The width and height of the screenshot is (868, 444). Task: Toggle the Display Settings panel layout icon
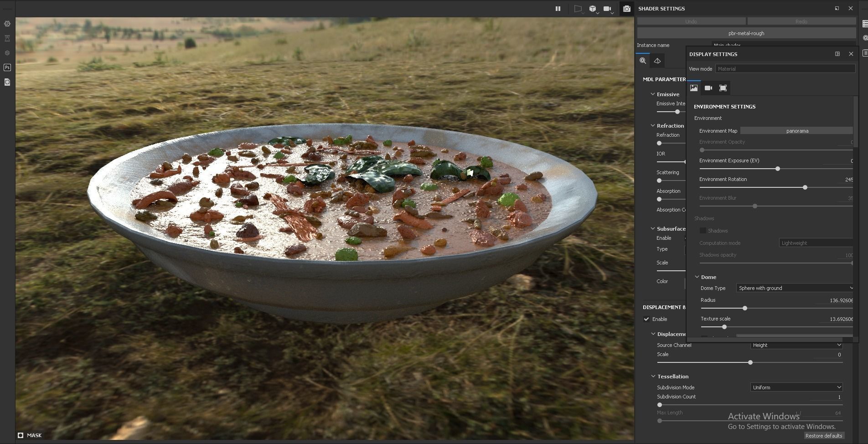[837, 54]
